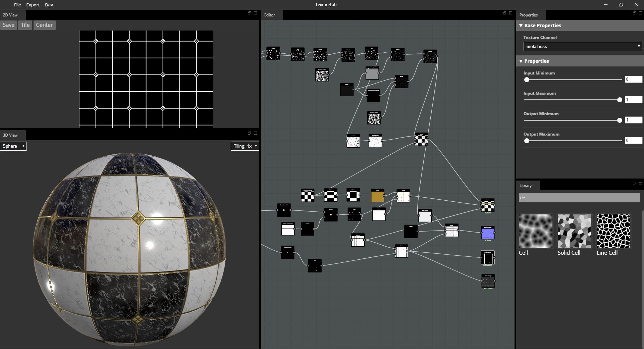Image resolution: width=644 pixels, height=349 pixels.
Task: Click the Tile button in 2D View
Action: 25,25
